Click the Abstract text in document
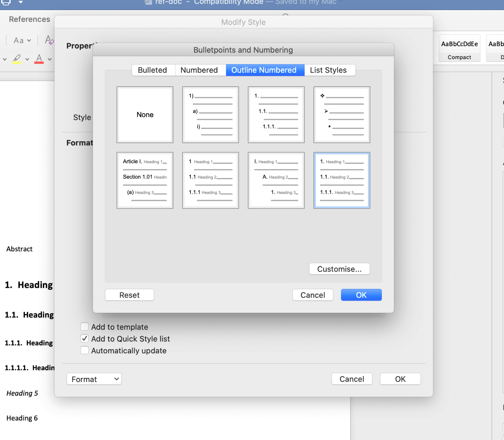Screen dimensions: 504x440 (19, 249)
